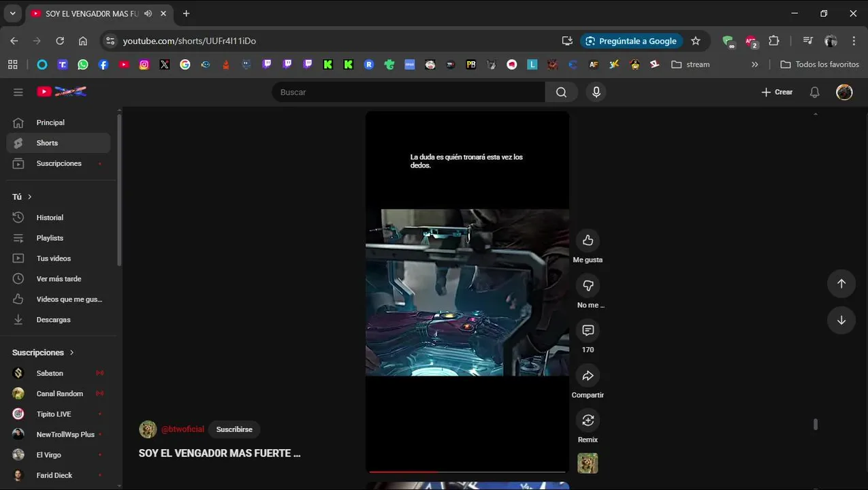Focus the Buscar search field

pyautogui.click(x=408, y=92)
